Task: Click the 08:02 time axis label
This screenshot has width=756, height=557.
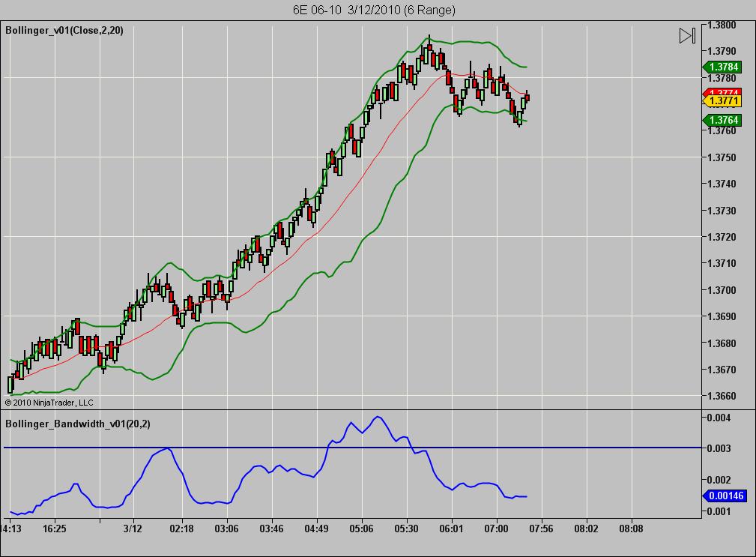Action: (x=586, y=529)
